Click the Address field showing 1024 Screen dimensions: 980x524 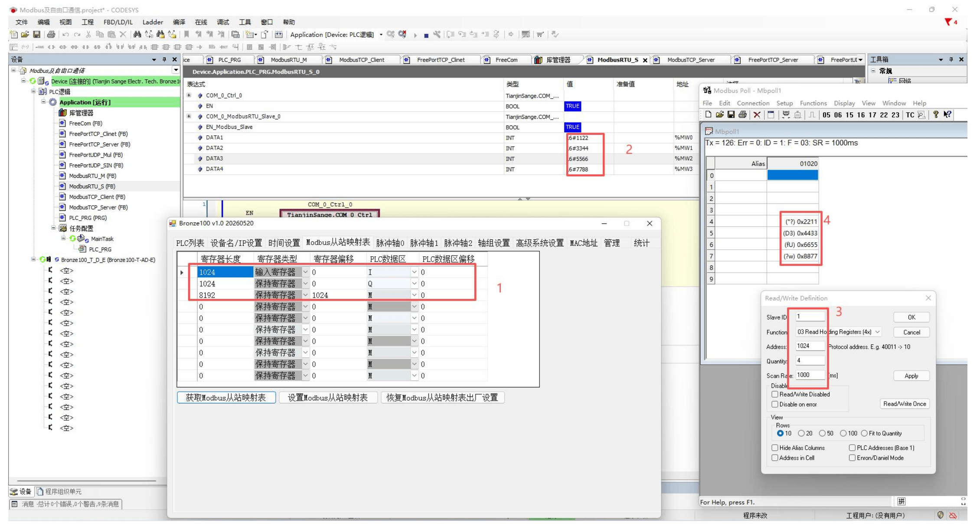click(x=810, y=346)
